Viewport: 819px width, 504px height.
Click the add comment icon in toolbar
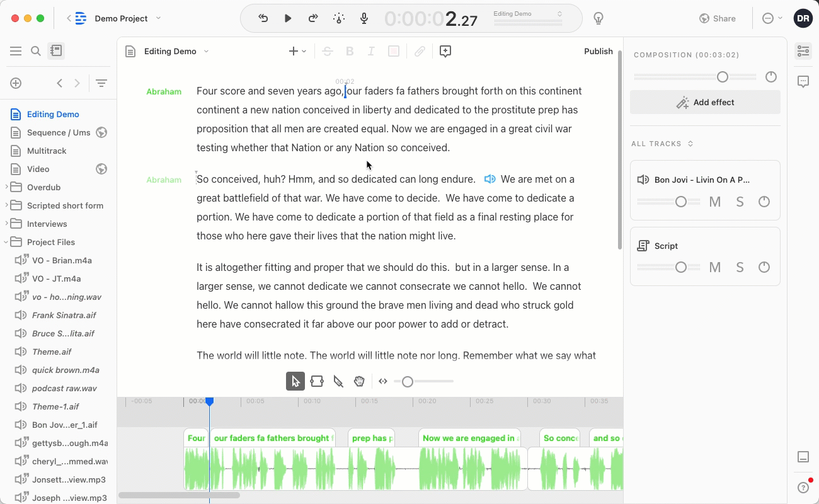coord(445,52)
